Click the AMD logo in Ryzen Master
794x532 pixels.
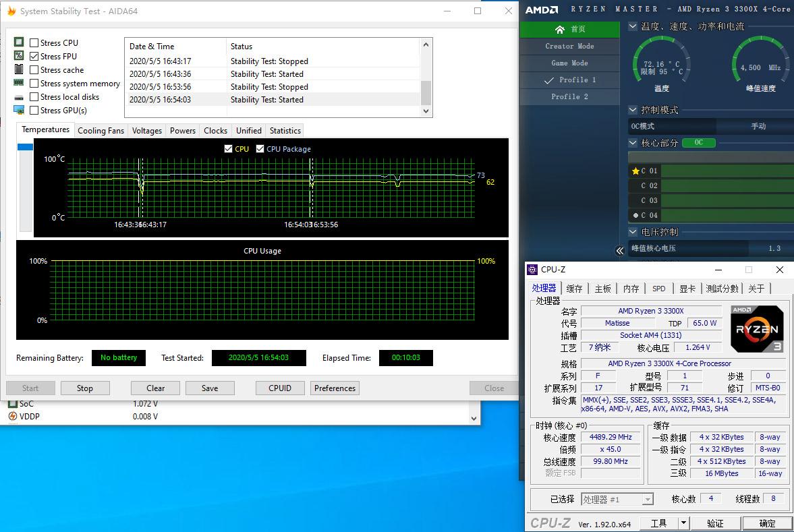pos(541,9)
